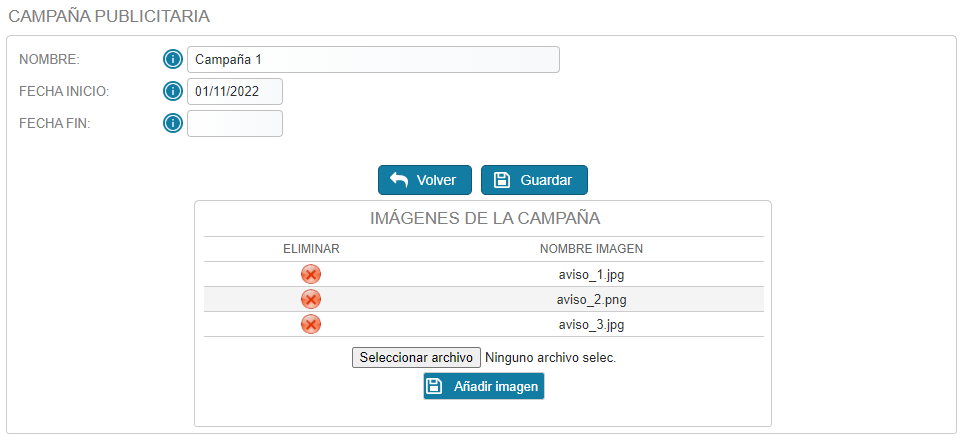The width and height of the screenshot is (964, 443).
Task: Open the Seleccionar archivo file chooser
Action: (x=416, y=358)
